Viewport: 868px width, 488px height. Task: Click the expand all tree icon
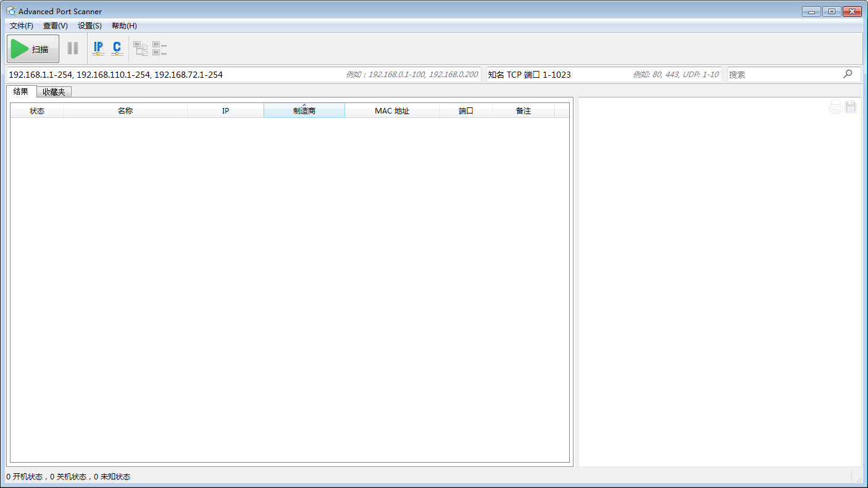[141, 49]
